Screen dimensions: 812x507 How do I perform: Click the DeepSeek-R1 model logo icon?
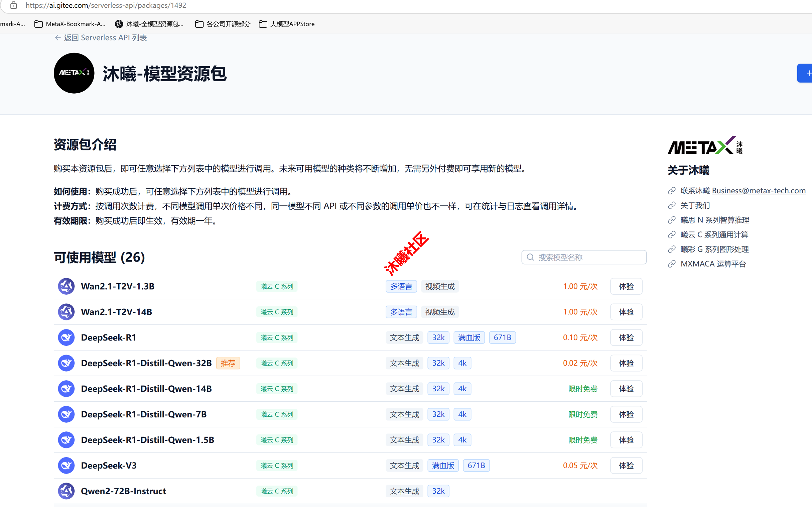coord(66,337)
